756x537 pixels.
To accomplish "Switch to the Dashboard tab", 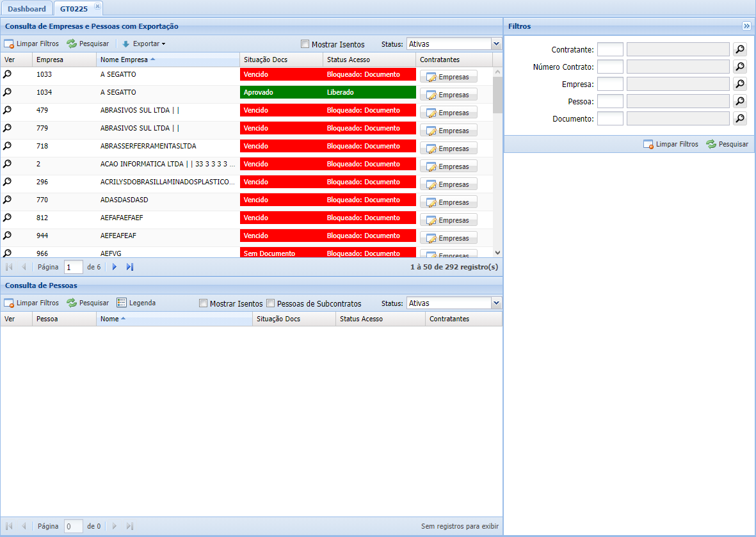I will click(26, 9).
